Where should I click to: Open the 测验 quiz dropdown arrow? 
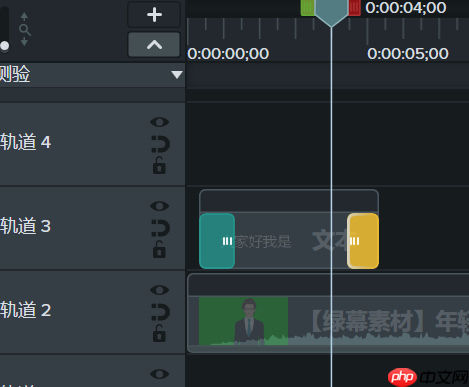[177, 74]
